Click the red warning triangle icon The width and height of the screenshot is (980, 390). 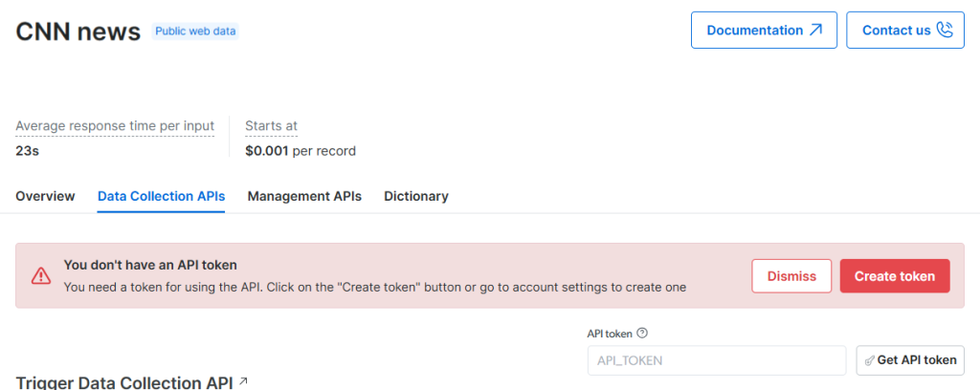pos(41,276)
